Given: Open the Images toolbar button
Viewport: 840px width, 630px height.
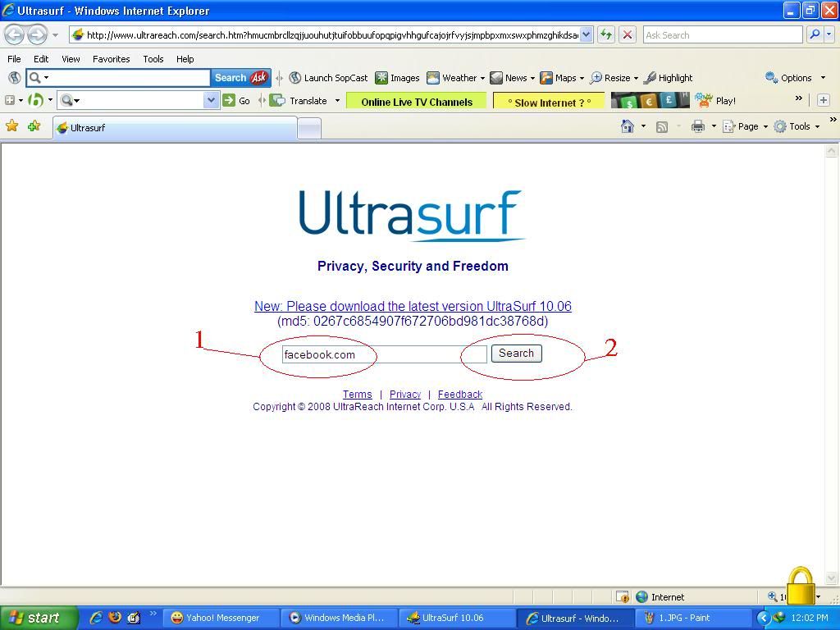Looking at the screenshot, I should click(x=398, y=78).
